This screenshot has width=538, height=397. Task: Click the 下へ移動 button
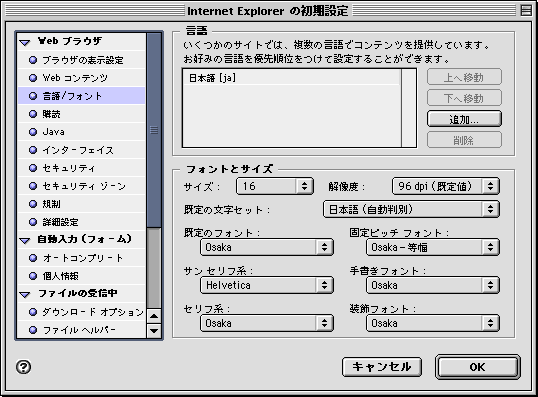coord(464,98)
